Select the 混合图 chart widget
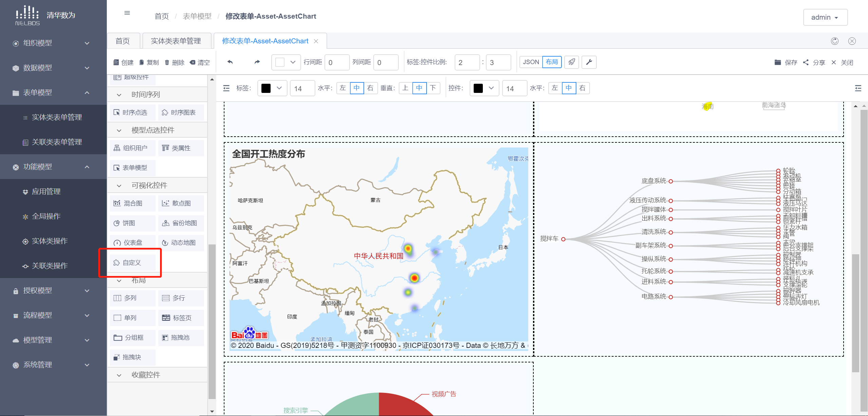This screenshot has height=416, width=868. point(133,203)
